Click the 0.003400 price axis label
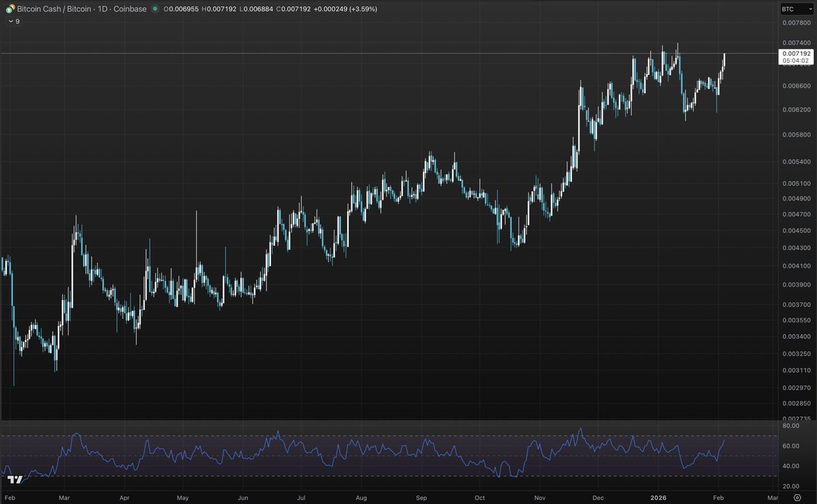The image size is (817, 504). click(x=796, y=336)
